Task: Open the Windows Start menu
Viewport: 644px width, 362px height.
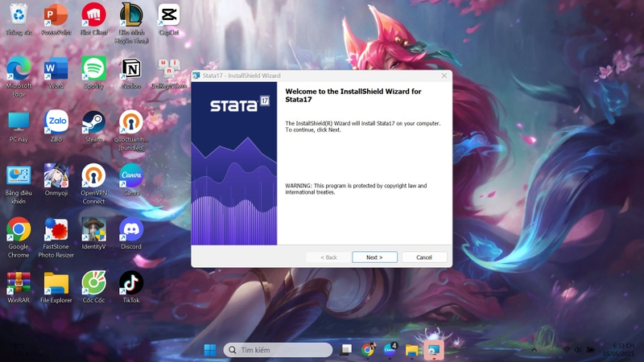Action: 210,350
